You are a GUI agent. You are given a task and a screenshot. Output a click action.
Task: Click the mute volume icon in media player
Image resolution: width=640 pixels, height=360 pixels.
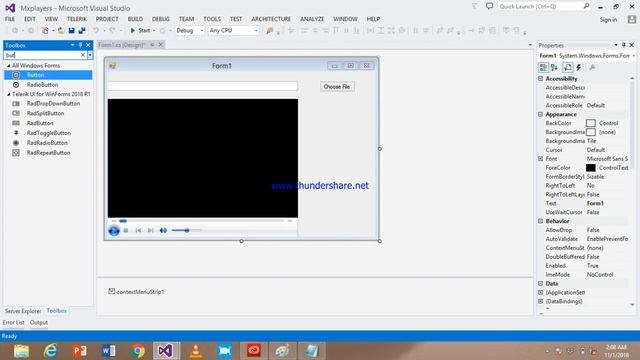tap(163, 231)
